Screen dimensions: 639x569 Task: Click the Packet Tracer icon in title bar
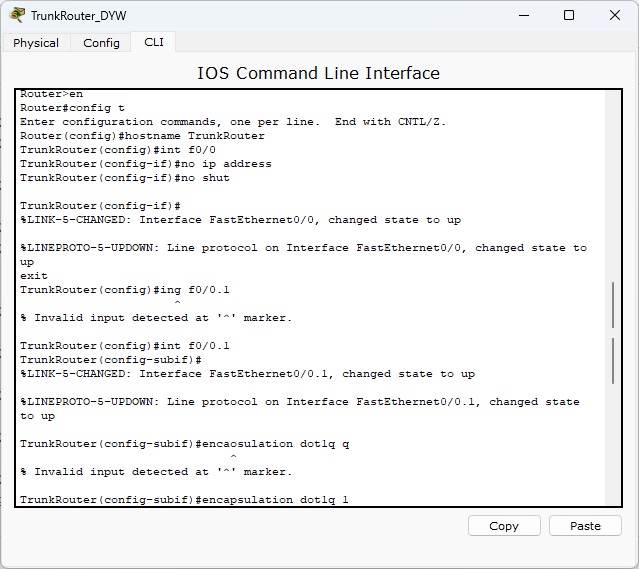point(17,15)
